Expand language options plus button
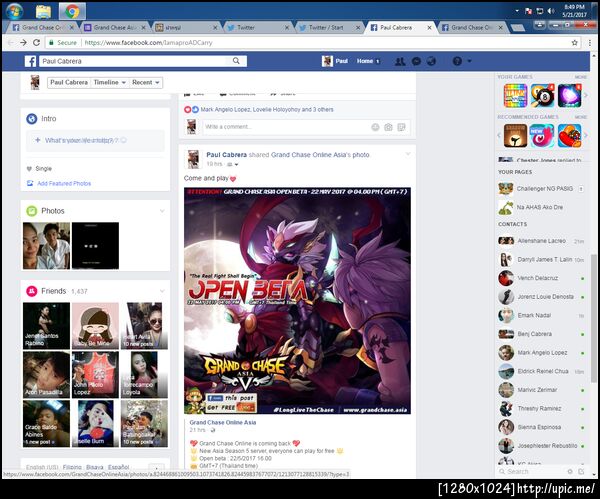600x499 pixels. [x=156, y=468]
